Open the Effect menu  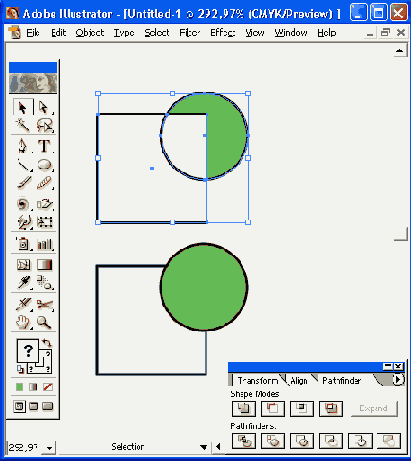pyautogui.click(x=223, y=33)
